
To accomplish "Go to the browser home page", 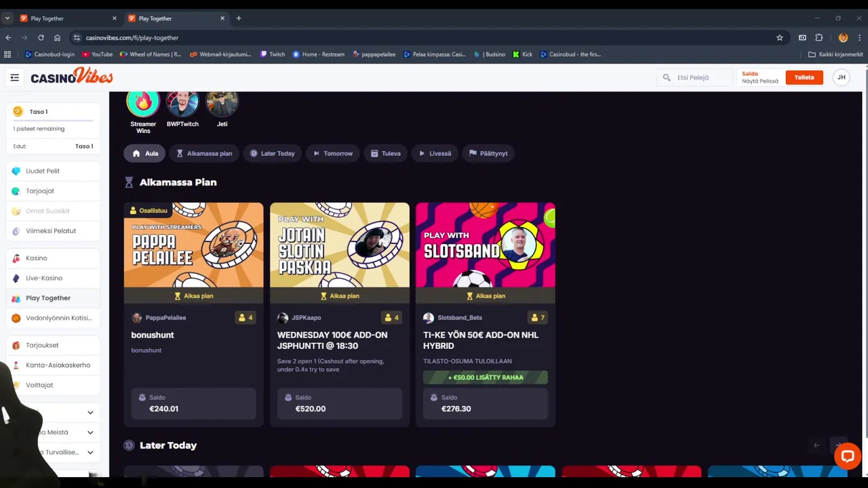I will (x=57, y=38).
